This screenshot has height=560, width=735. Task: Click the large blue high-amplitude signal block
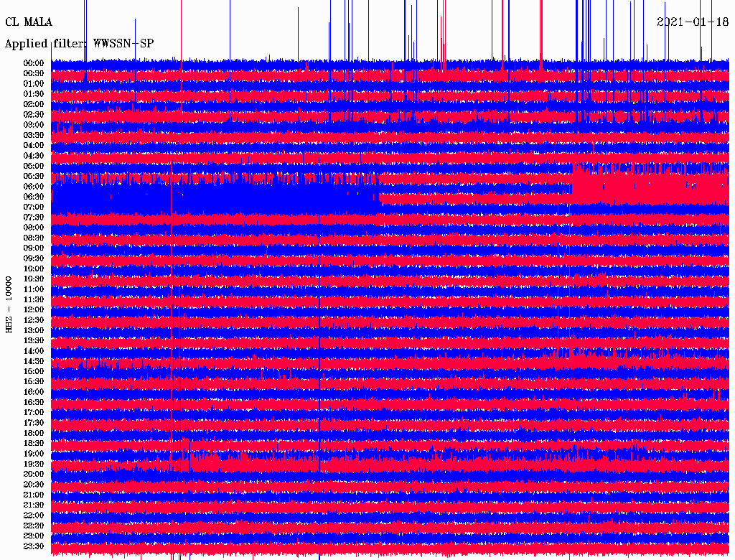tap(215, 197)
